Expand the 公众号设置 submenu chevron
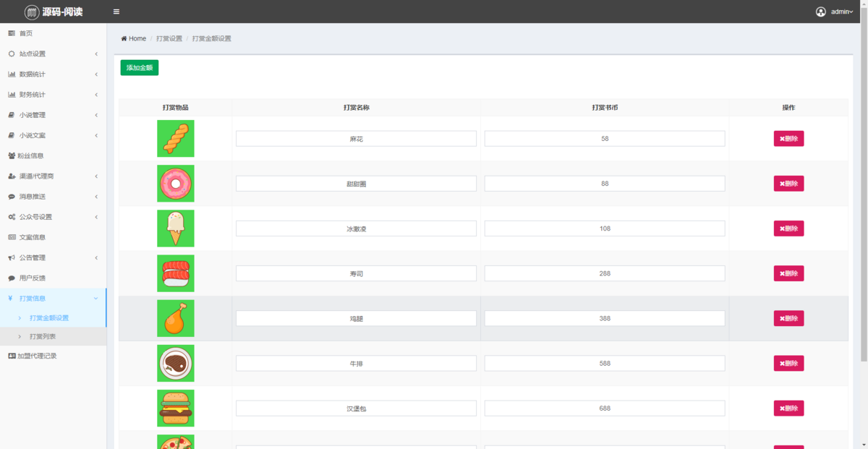 coord(96,217)
